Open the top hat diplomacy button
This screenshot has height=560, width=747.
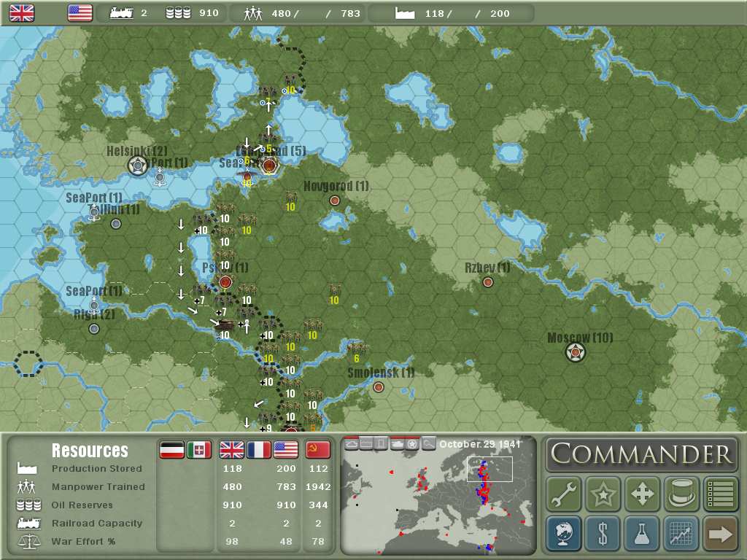[x=681, y=494]
